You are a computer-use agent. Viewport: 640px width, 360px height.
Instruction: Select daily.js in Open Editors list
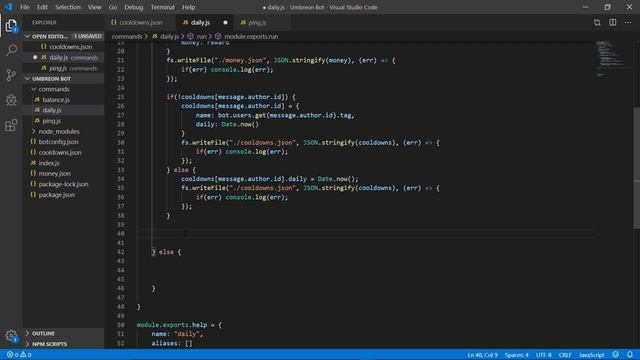63,58
